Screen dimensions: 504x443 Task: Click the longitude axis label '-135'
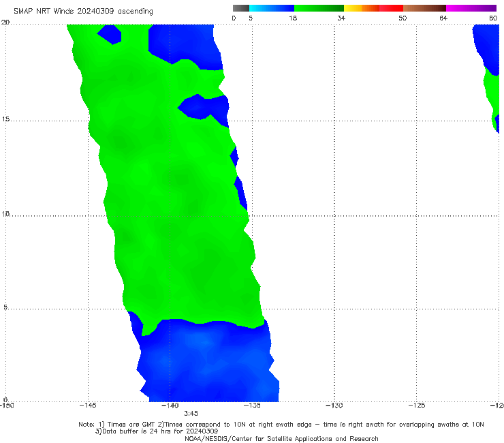pos(252,405)
